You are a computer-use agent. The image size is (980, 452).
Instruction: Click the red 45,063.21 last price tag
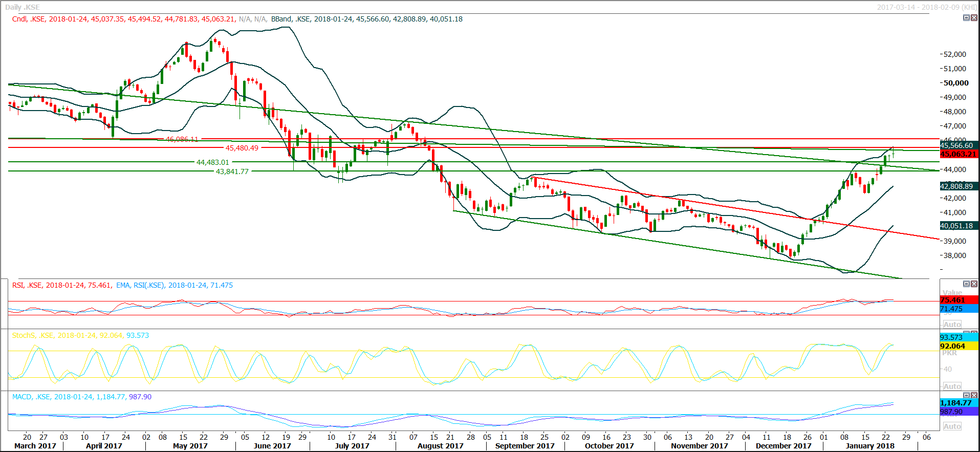959,154
